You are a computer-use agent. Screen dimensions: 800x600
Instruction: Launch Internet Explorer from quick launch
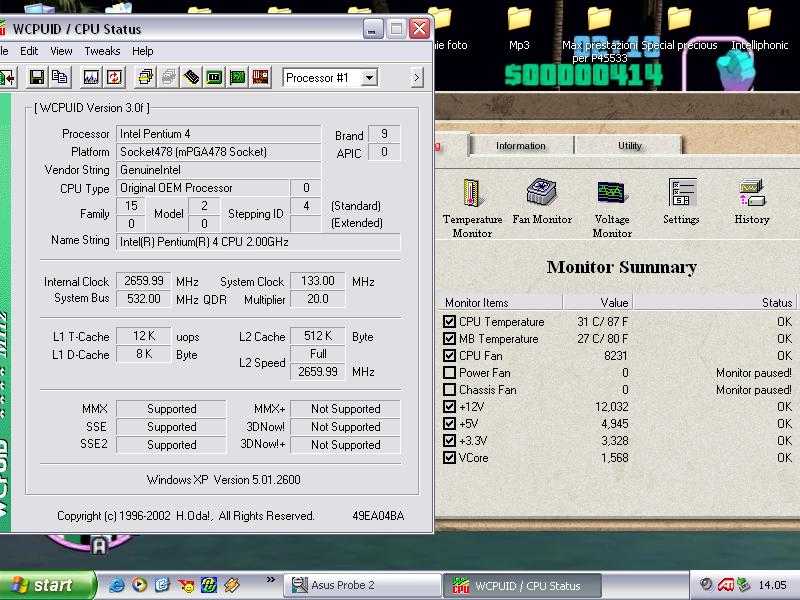tap(117, 585)
